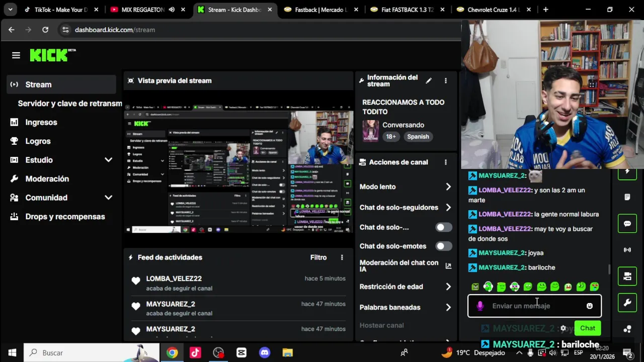Toggle the chat bubble panel icon

(x=627, y=224)
